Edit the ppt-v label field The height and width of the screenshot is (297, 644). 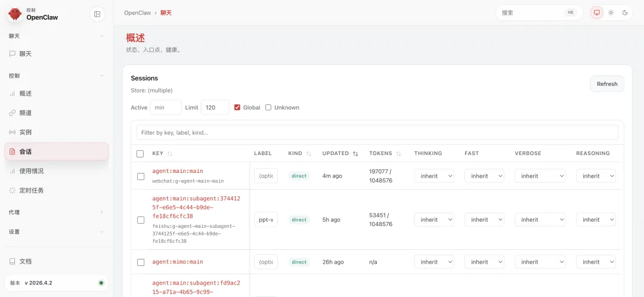coord(266,219)
